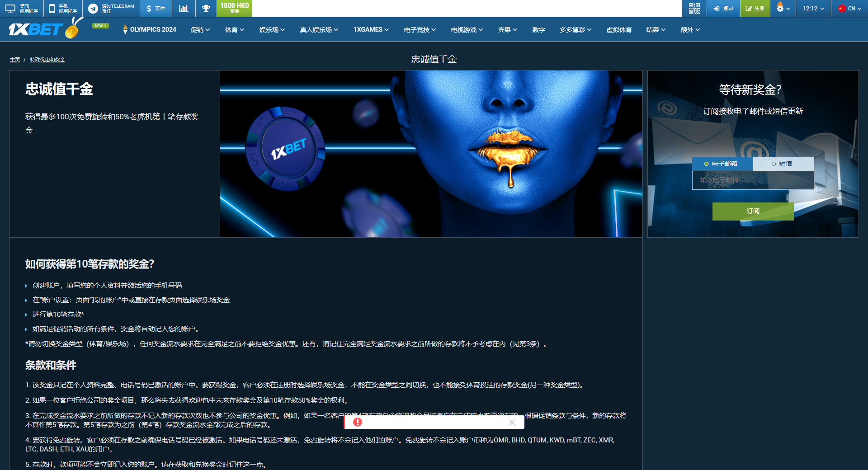The height and width of the screenshot is (470, 868).
Task: Open the CN language selector
Action: (x=849, y=9)
